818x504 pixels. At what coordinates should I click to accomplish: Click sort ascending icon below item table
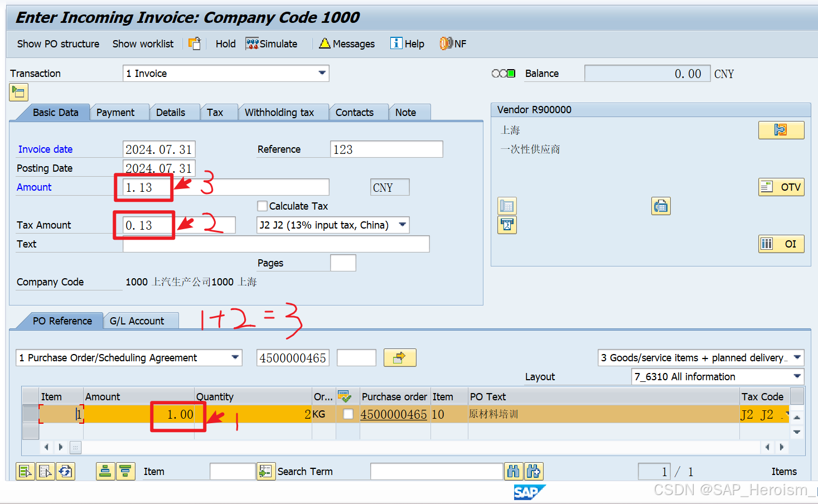tap(105, 471)
